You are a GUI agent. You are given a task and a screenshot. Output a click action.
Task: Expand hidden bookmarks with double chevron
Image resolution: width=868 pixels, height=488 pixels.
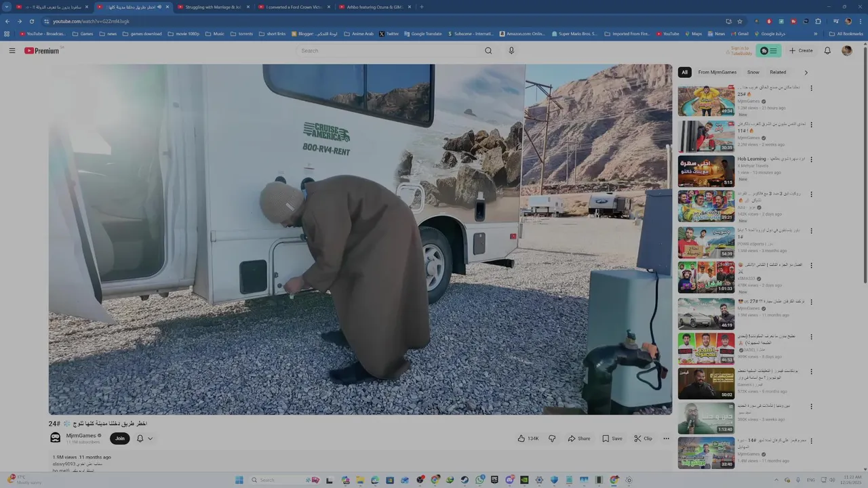(x=816, y=33)
